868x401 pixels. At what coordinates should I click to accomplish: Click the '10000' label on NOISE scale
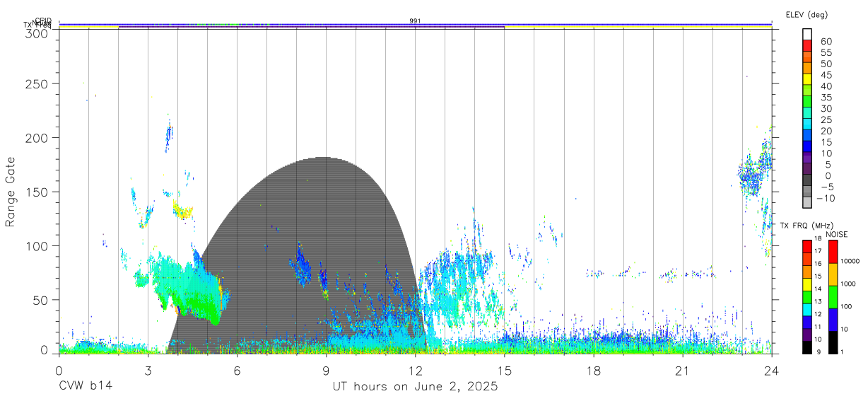(x=849, y=261)
